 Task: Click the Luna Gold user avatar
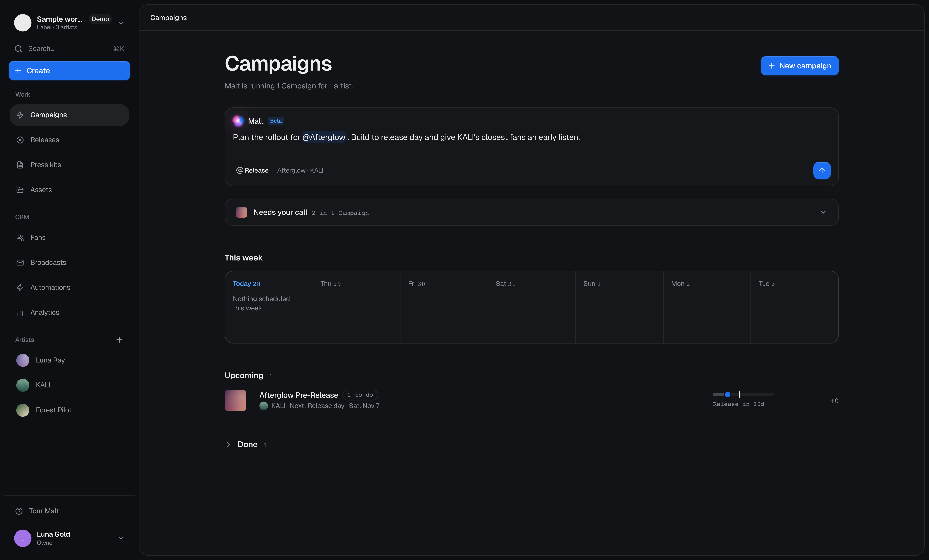pyautogui.click(x=23, y=538)
